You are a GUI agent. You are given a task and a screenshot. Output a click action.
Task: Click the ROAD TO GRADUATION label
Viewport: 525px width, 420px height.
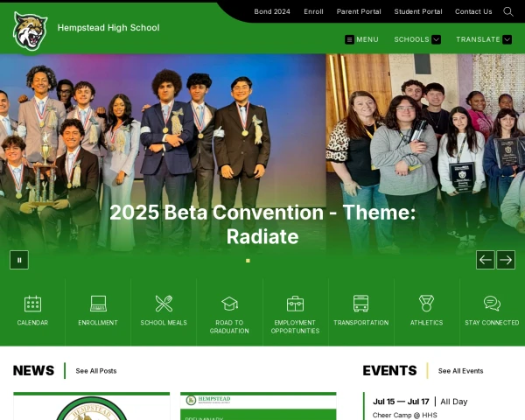(229, 326)
